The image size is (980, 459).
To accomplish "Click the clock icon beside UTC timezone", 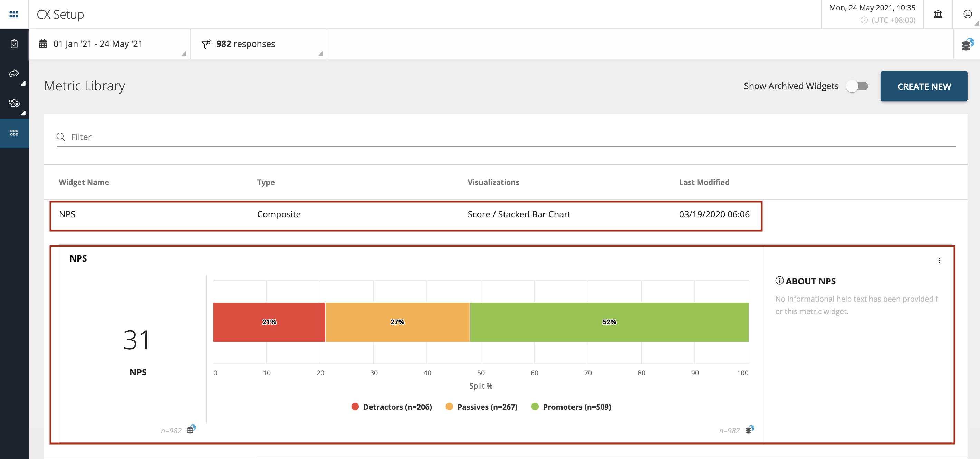I will [x=864, y=20].
